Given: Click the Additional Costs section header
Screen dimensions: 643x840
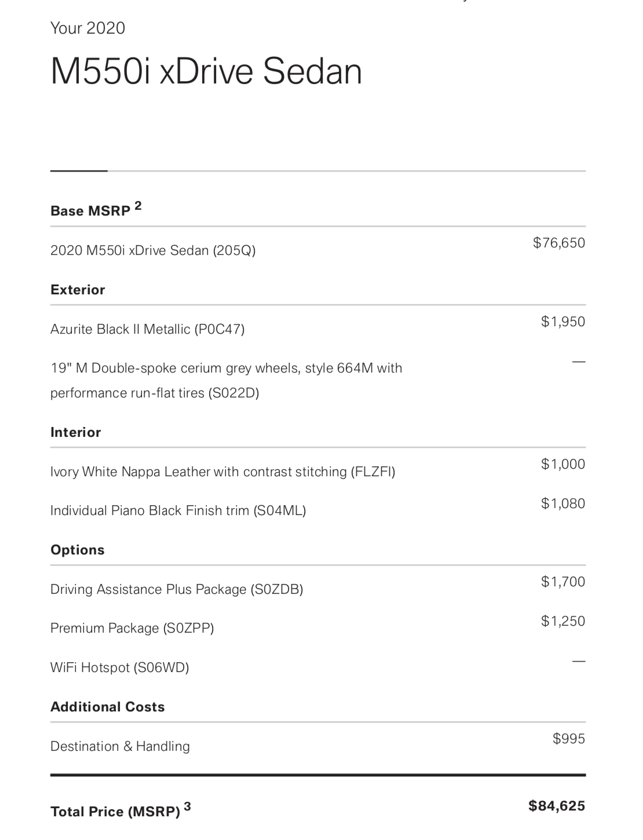Looking at the screenshot, I should pos(108,707).
